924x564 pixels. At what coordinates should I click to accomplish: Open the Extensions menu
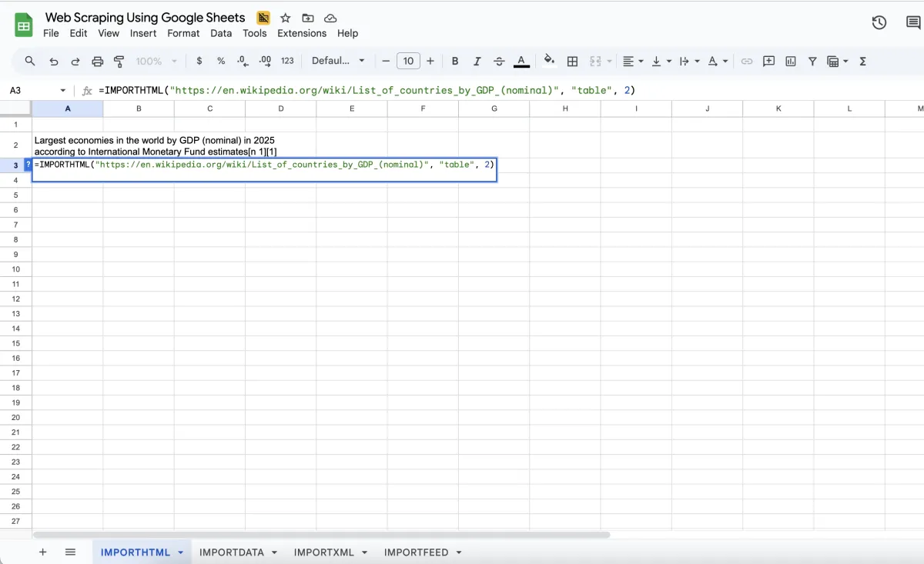pos(302,33)
